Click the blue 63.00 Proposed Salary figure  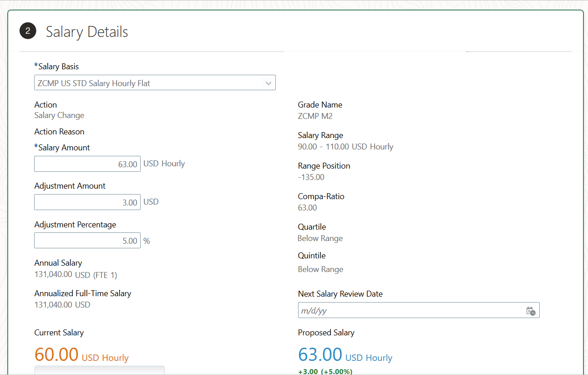(x=320, y=354)
